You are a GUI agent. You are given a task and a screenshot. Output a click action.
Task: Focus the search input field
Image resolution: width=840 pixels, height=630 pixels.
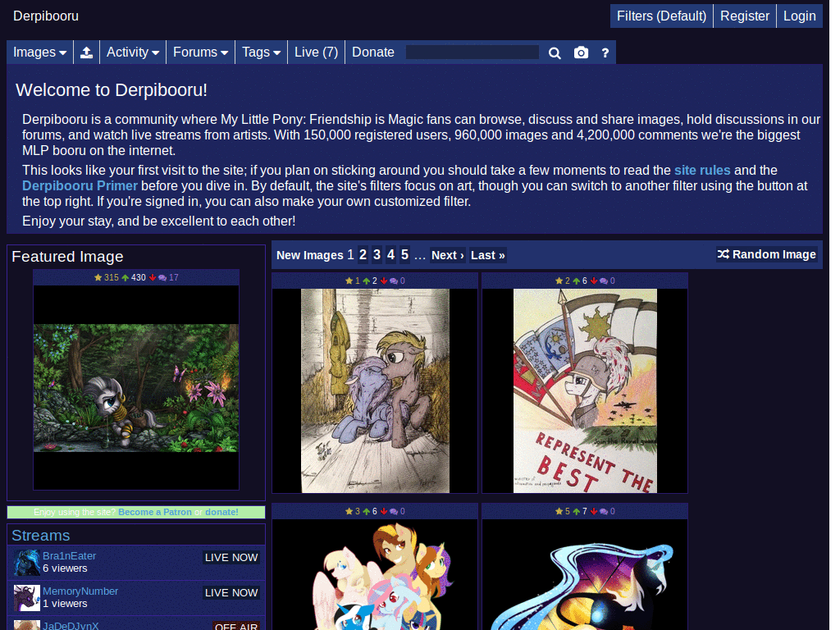click(472, 52)
